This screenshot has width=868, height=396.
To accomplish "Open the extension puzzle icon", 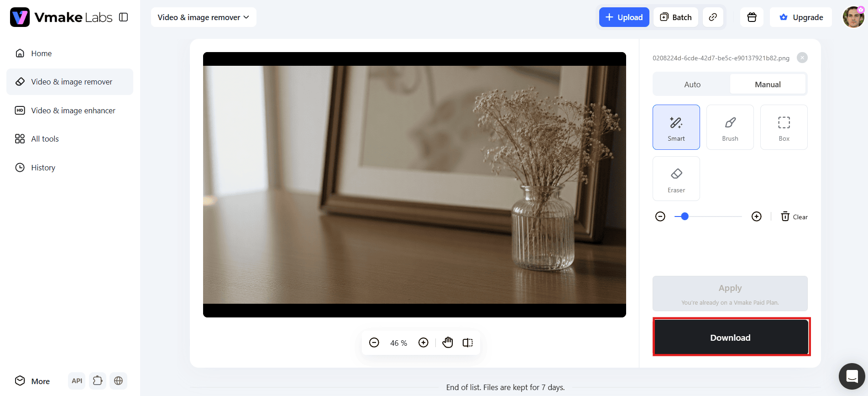I will coord(98,380).
